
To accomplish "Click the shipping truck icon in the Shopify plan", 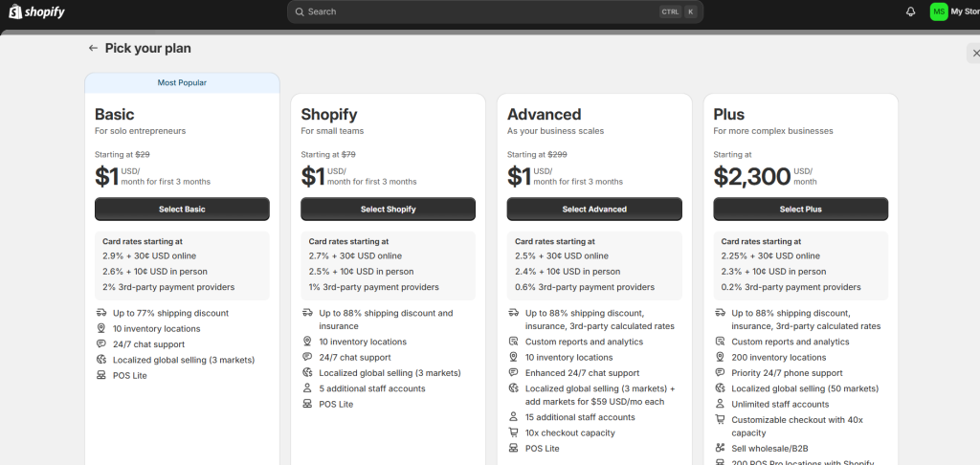I will [x=307, y=313].
